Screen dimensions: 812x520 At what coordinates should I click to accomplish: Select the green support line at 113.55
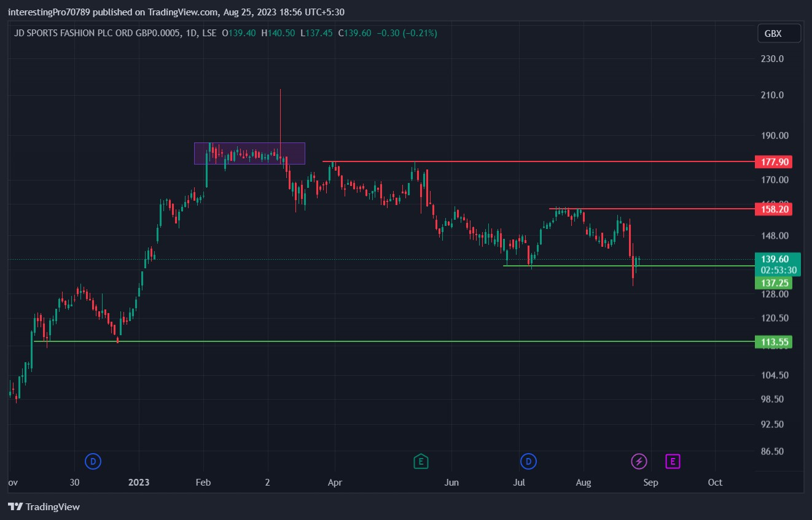[x=394, y=341]
